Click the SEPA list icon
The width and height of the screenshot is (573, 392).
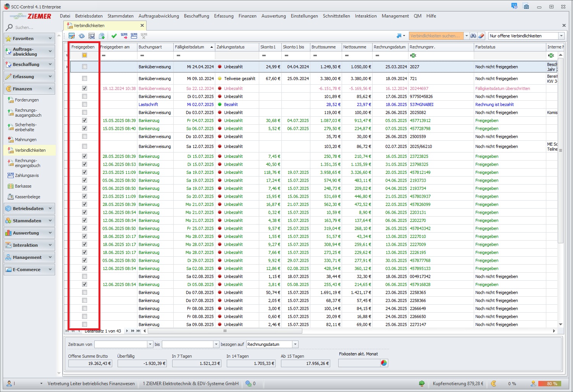click(134, 36)
